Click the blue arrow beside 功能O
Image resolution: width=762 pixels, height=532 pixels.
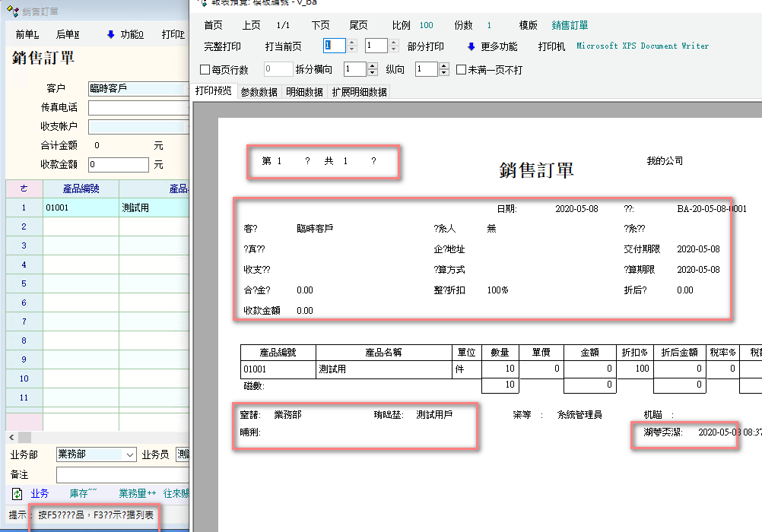110,34
